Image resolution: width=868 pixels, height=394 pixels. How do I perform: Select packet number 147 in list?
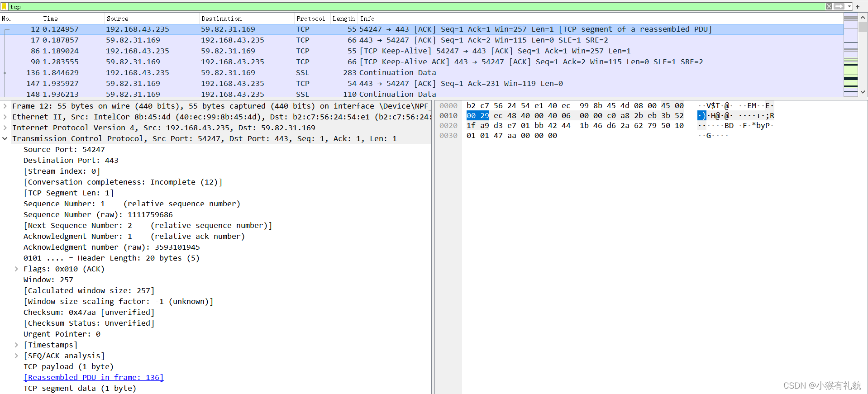[x=422, y=84]
